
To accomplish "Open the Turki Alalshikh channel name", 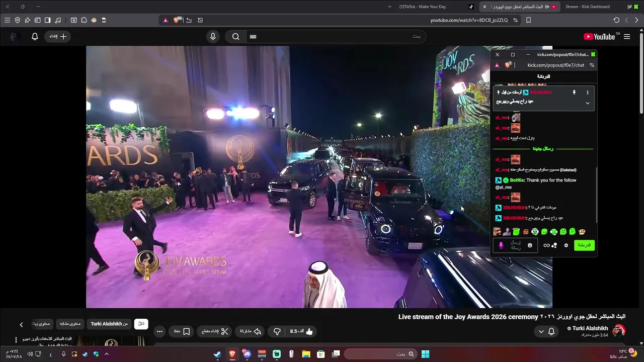I will 590,328.
